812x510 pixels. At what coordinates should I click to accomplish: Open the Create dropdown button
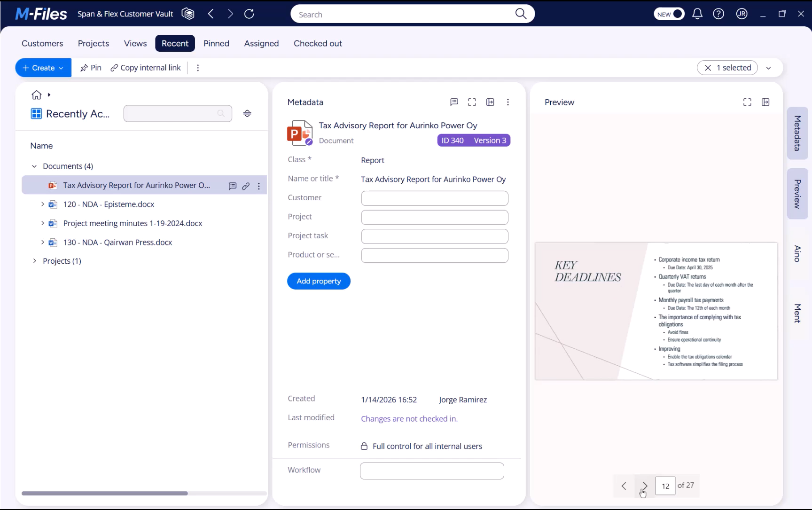pyautogui.click(x=43, y=68)
